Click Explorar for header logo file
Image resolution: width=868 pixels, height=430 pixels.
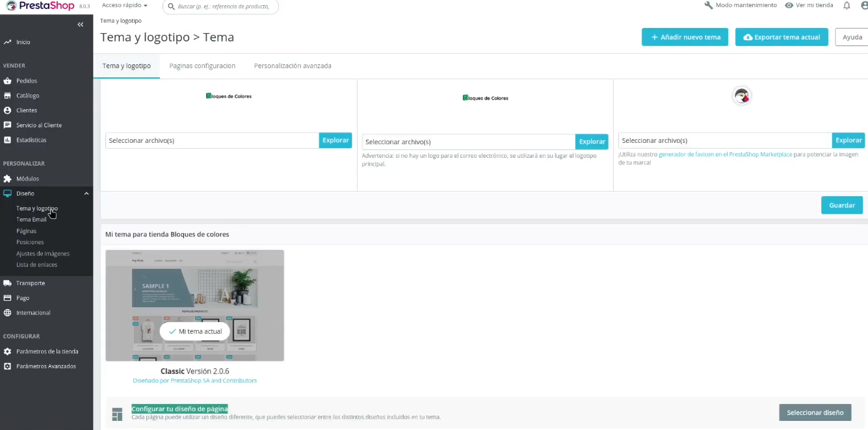335,140
